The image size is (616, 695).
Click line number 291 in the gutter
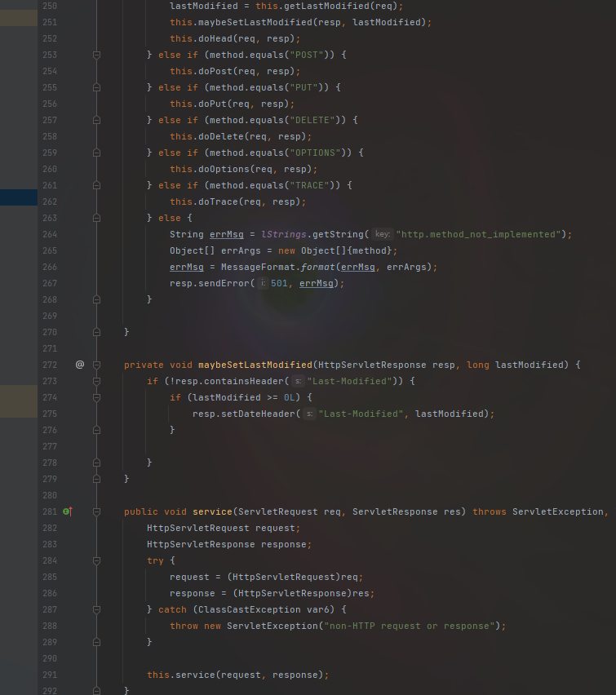(50, 675)
